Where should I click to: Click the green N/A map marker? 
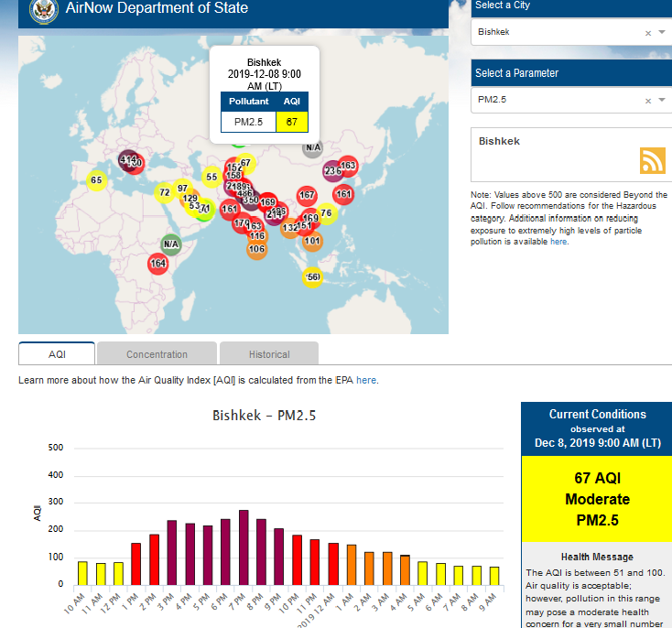pos(170,244)
